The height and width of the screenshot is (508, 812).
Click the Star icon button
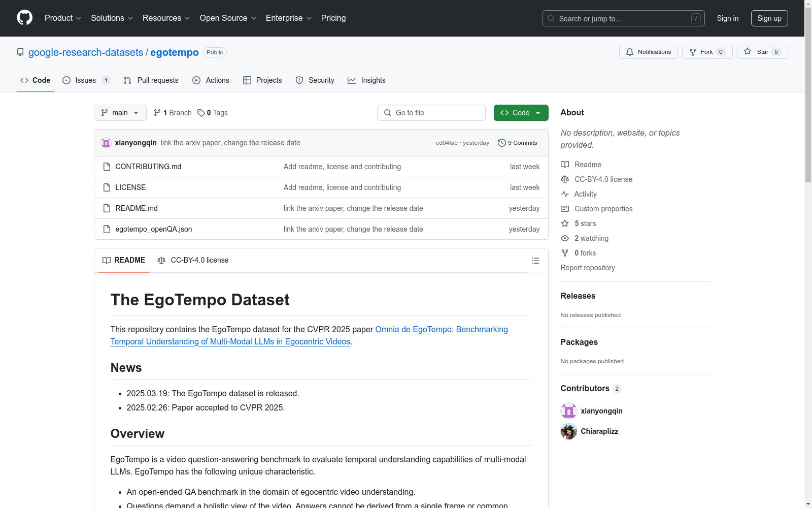pyautogui.click(x=748, y=51)
